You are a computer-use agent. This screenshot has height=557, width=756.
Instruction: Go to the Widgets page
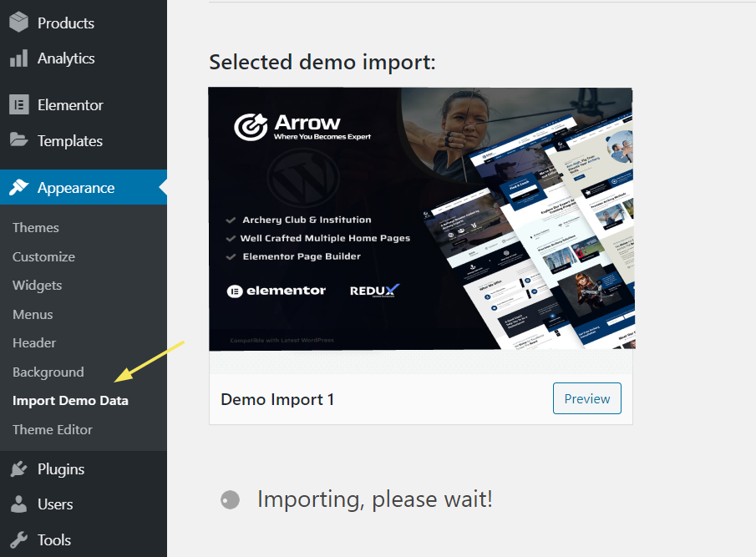(x=38, y=285)
